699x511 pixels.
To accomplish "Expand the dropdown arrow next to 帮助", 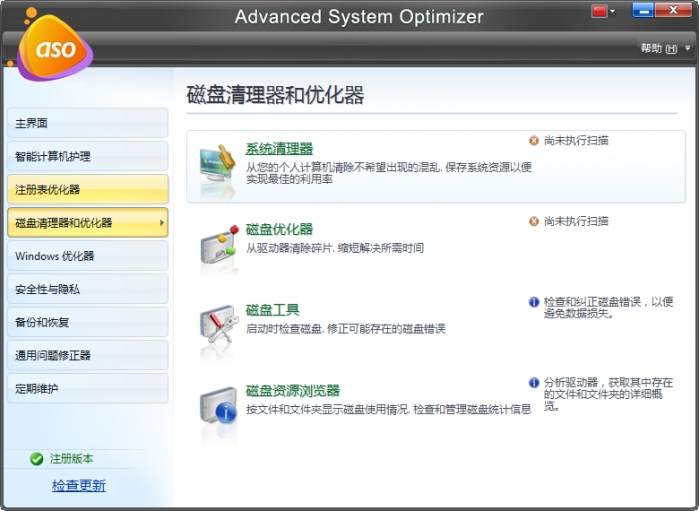I will coord(687,48).
